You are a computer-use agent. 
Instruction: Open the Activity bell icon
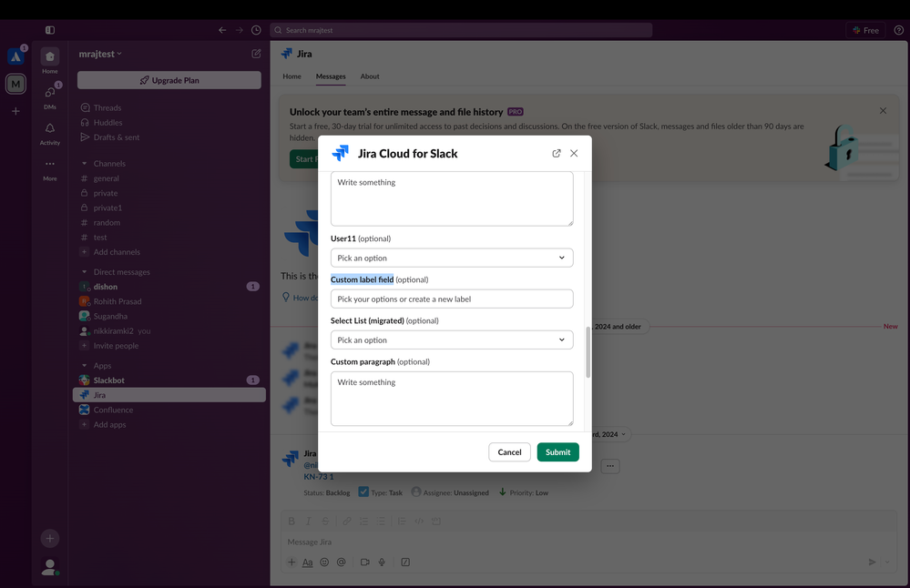(x=50, y=133)
